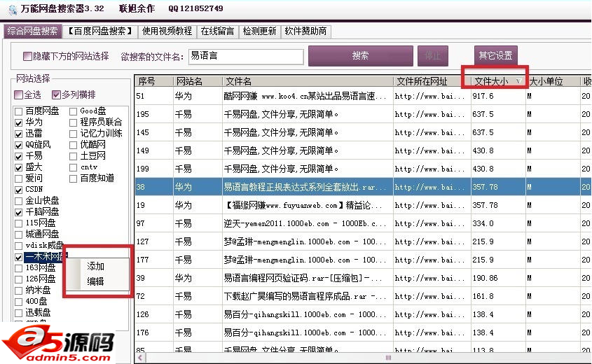Image resolution: width=592 pixels, height=364 pixels.
Task: Sort by 文件名 column header
Action: [308, 81]
